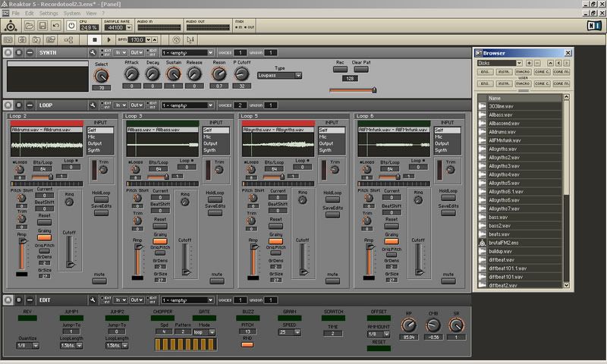Image resolution: width=607 pixels, height=364 pixels.
Task: Open the grain SPEED dropdown
Action: pos(290,332)
